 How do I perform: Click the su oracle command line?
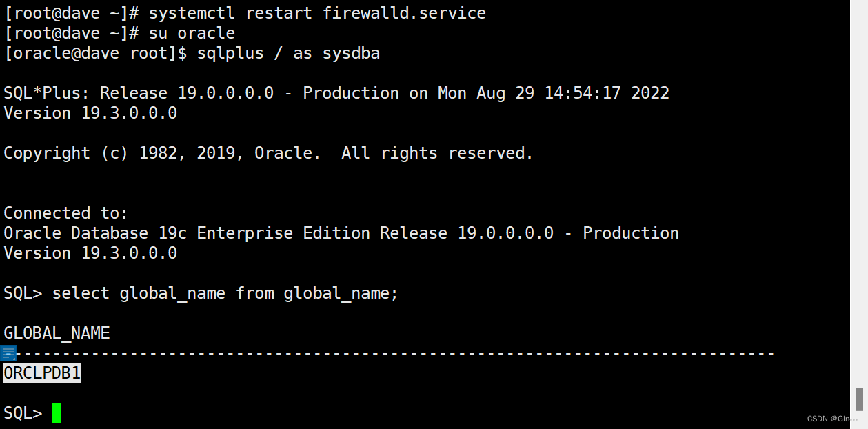tap(192, 33)
